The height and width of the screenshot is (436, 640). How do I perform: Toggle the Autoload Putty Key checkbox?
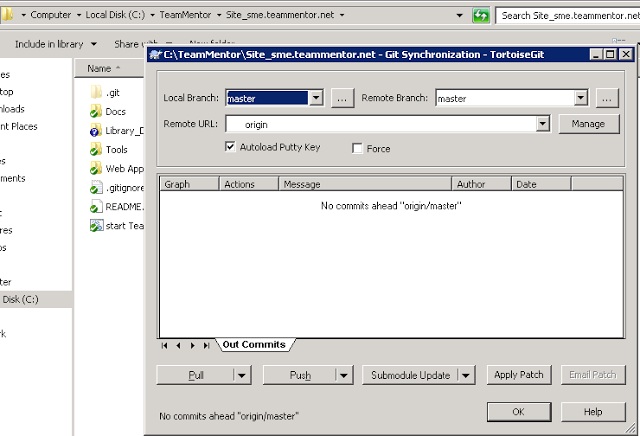point(232,147)
